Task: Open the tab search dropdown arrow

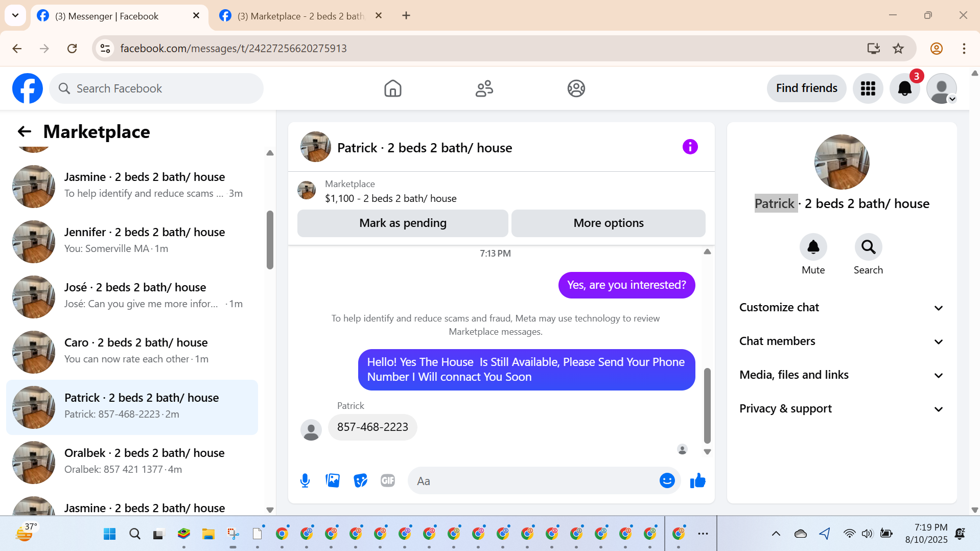Action: click(x=15, y=15)
